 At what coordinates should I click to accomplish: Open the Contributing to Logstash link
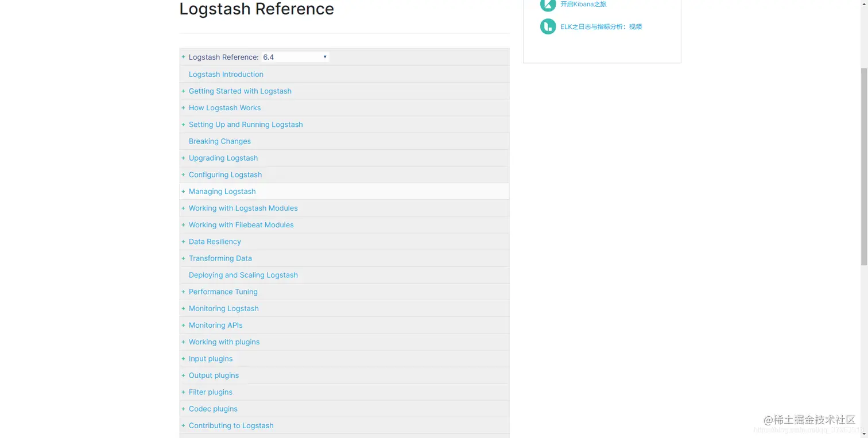click(231, 425)
